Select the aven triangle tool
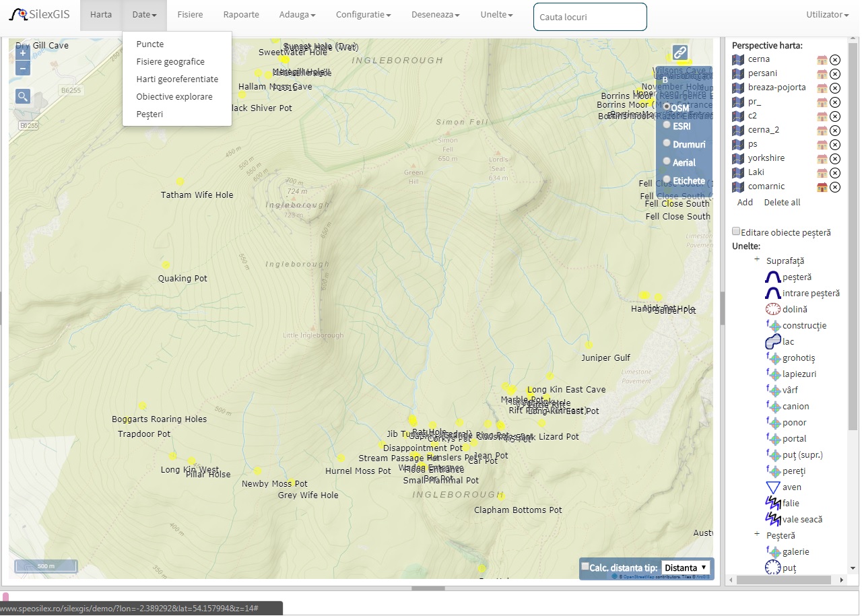Image resolution: width=862 pixels, height=616 pixels. point(772,487)
